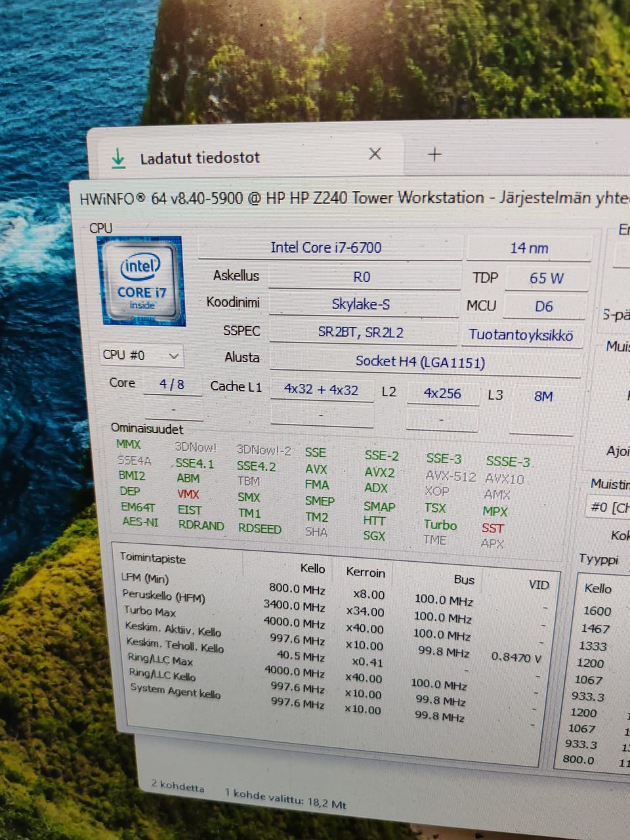Click the 1467 memory clock entry
This screenshot has height=840, width=630.
coord(595,628)
